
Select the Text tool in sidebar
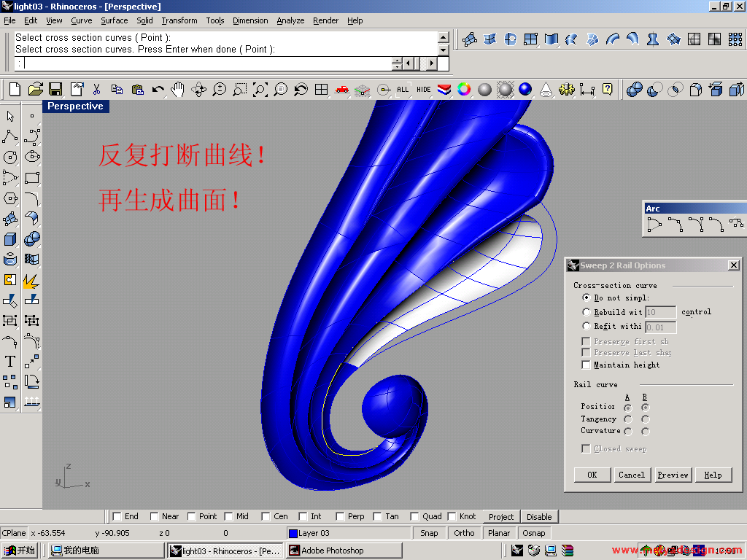click(x=10, y=361)
